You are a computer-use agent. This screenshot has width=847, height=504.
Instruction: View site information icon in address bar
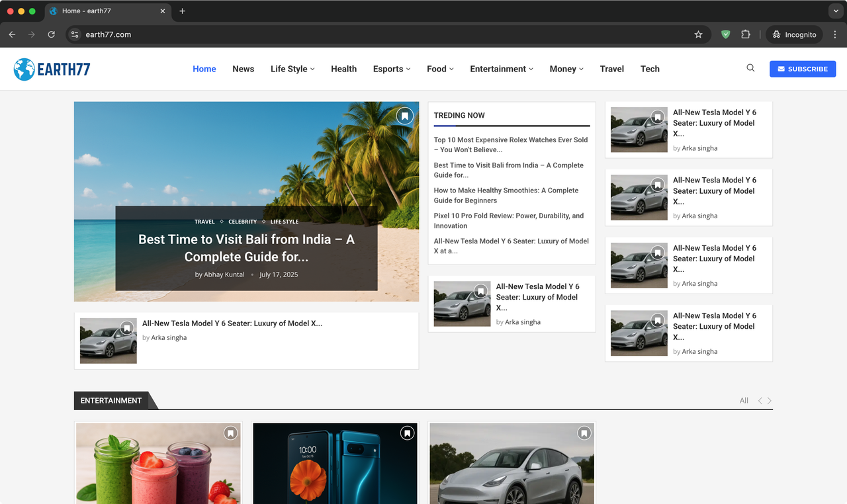point(75,34)
